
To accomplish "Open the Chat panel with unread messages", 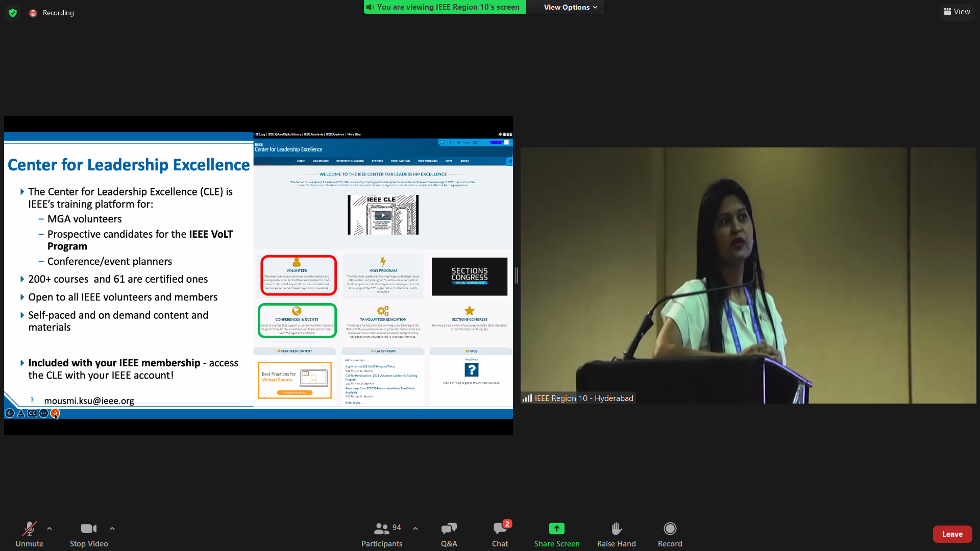I will coord(500,534).
